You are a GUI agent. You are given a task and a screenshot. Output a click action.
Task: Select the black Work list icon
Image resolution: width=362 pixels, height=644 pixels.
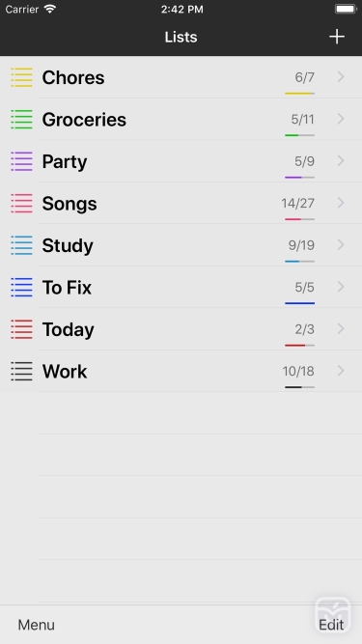[21, 371]
